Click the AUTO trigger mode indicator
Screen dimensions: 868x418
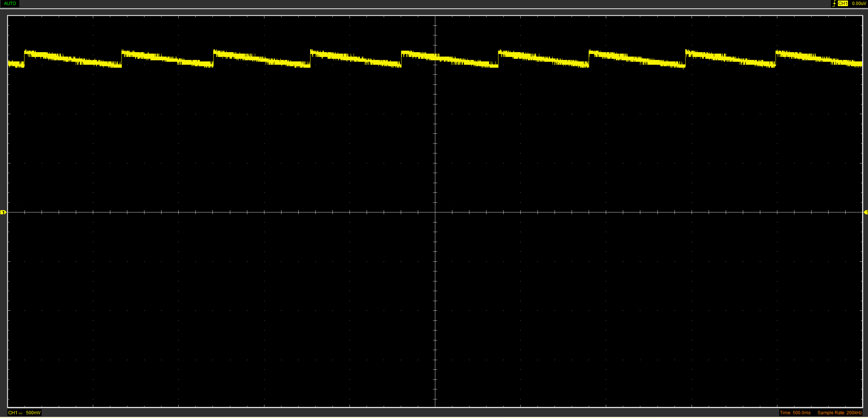coord(10,3)
